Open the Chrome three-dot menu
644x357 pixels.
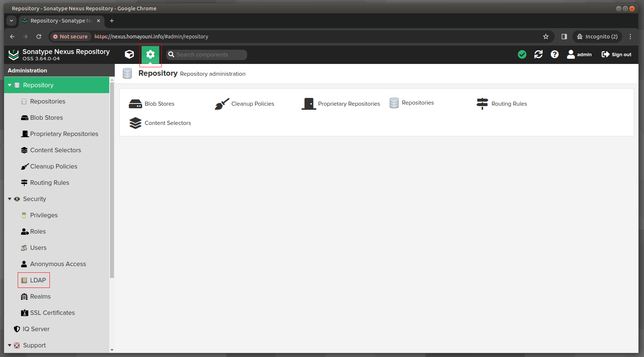[x=630, y=37]
